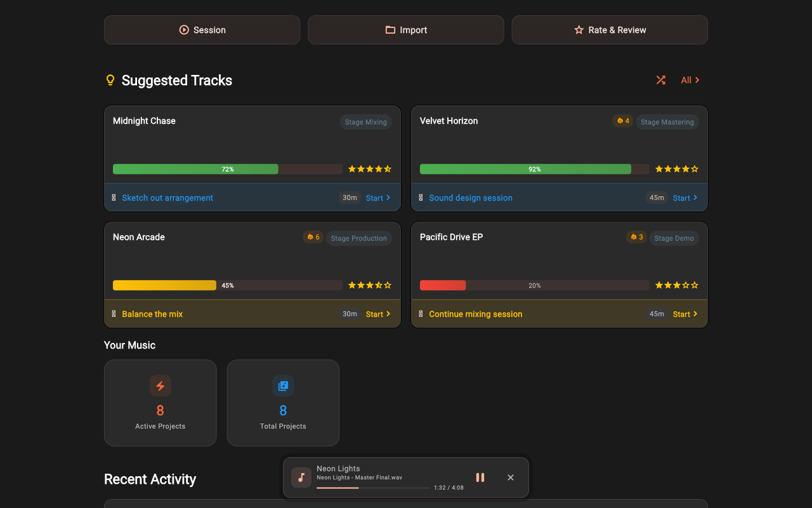Image resolution: width=812 pixels, height=508 pixels.
Task: Toggle the fifth star on Midnight Chase rating
Action: coord(388,169)
